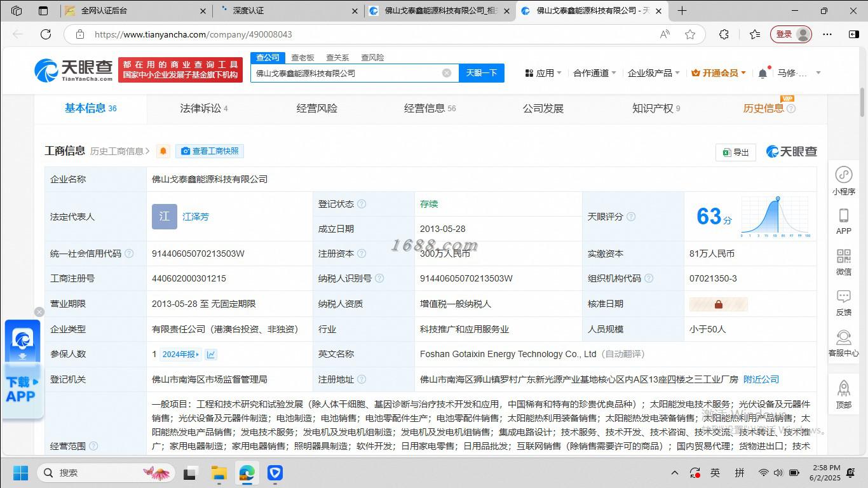Image resolution: width=868 pixels, height=488 pixels.
Task: Click the 天眼查 logo in header
Action: pos(74,70)
